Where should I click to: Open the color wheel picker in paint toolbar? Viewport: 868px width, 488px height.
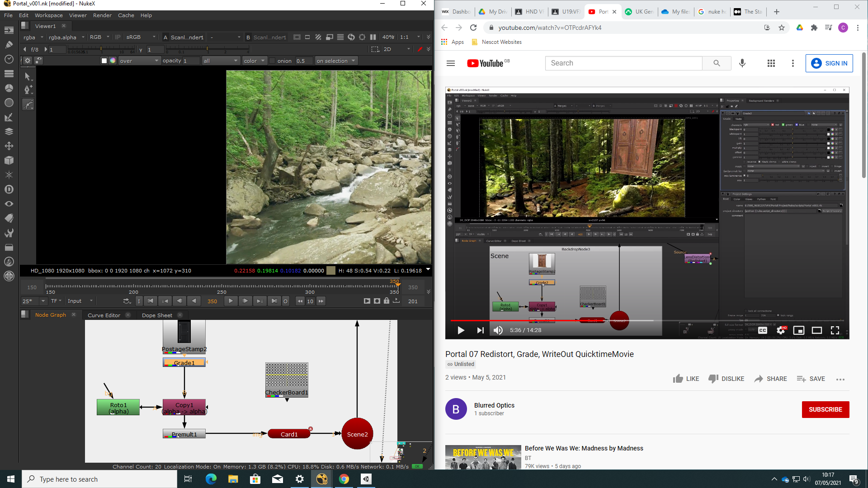point(113,61)
